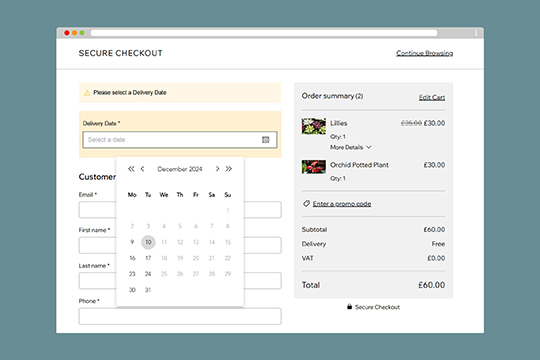Select December 10 in the calendar
This screenshot has height=360, width=540.
pos(148,242)
